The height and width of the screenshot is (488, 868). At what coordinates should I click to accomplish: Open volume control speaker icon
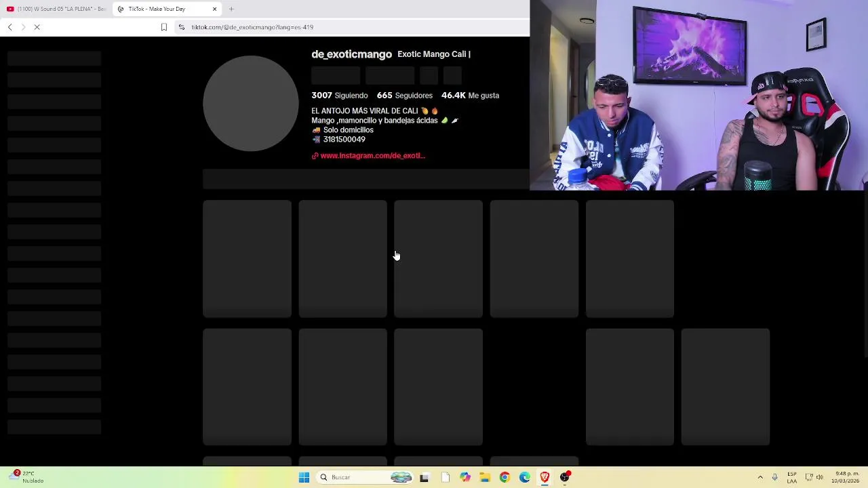tap(819, 477)
